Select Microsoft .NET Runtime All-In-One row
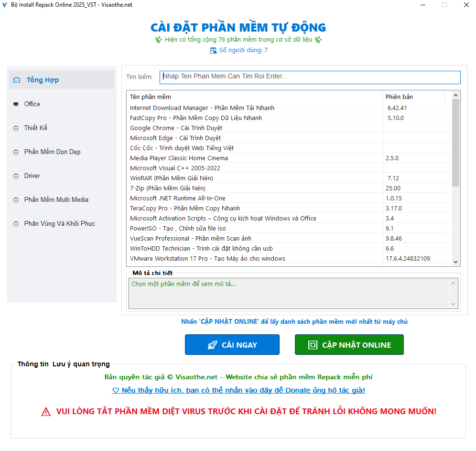 coord(289,198)
